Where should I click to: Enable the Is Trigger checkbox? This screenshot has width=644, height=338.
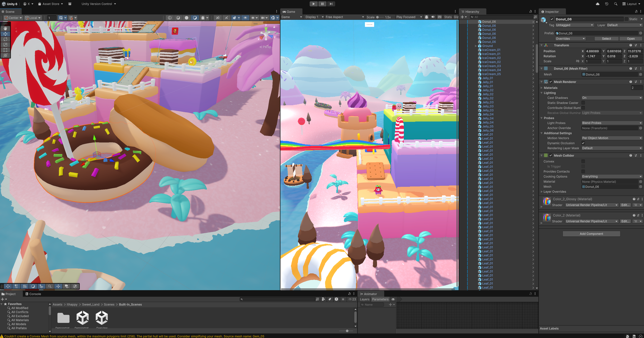pyautogui.click(x=583, y=166)
